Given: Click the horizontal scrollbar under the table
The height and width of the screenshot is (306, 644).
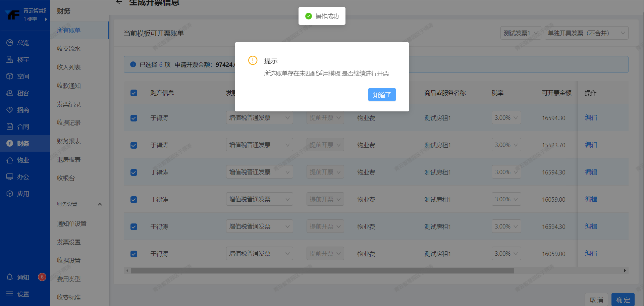Looking at the screenshot, I should point(322,270).
